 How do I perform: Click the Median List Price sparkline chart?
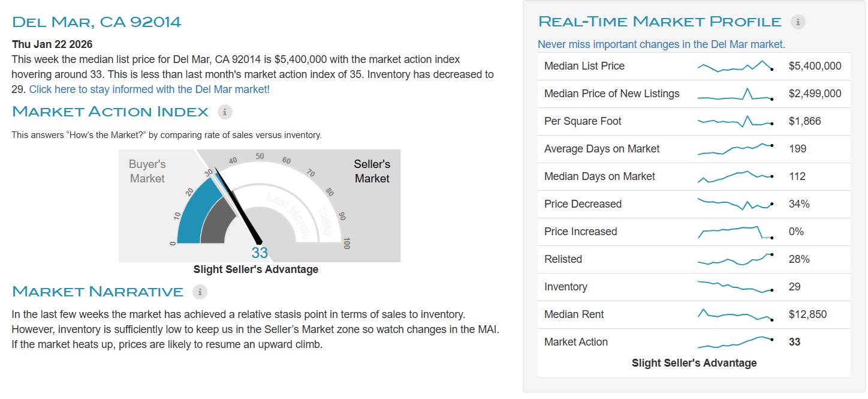pos(735,66)
